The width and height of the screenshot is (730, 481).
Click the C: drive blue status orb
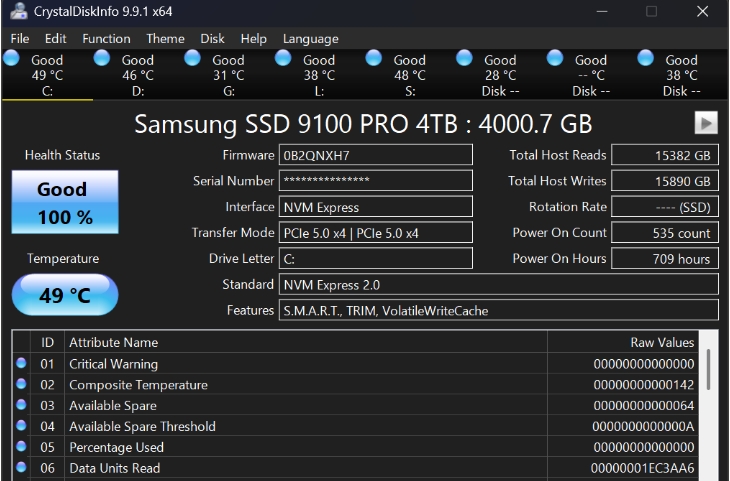click(x=11, y=58)
